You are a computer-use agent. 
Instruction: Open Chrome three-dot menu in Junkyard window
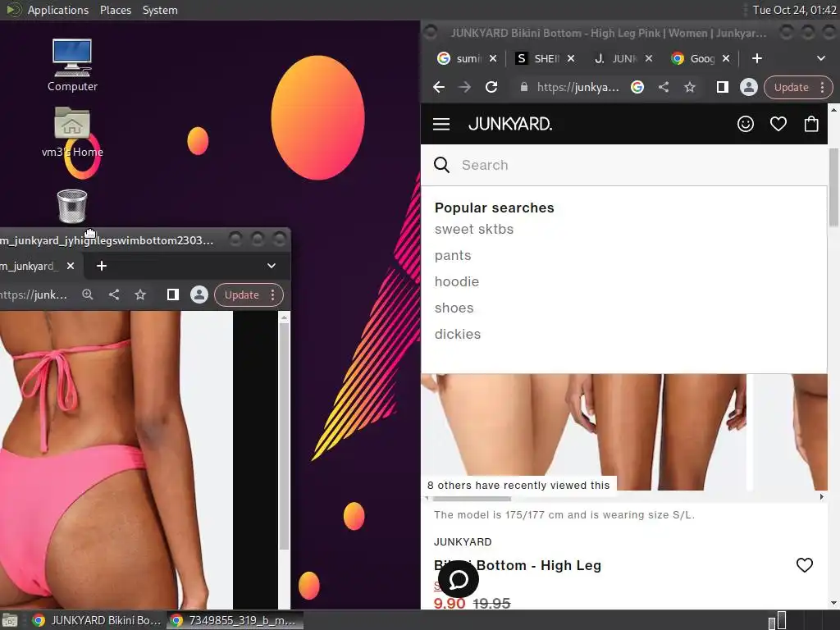(822, 87)
